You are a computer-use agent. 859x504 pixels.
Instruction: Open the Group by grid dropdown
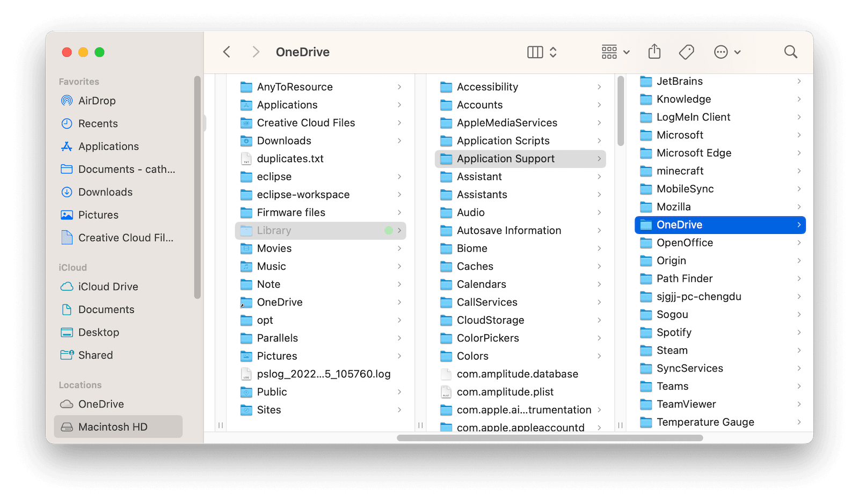click(x=615, y=52)
